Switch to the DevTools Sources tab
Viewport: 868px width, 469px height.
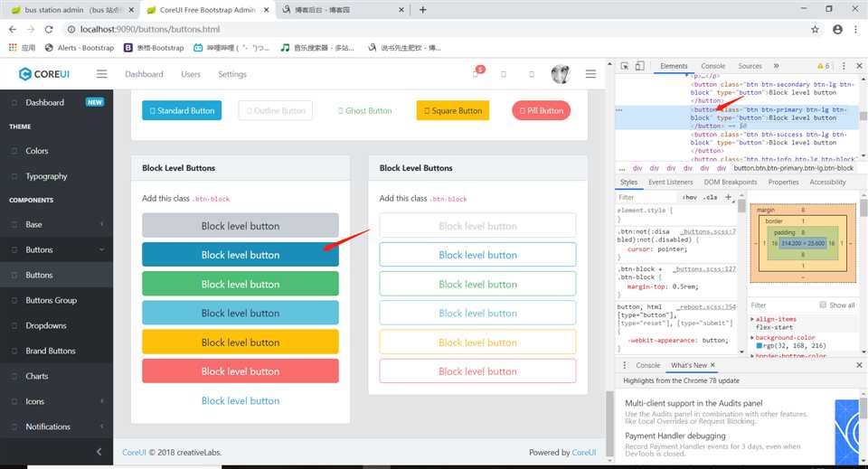tap(750, 66)
